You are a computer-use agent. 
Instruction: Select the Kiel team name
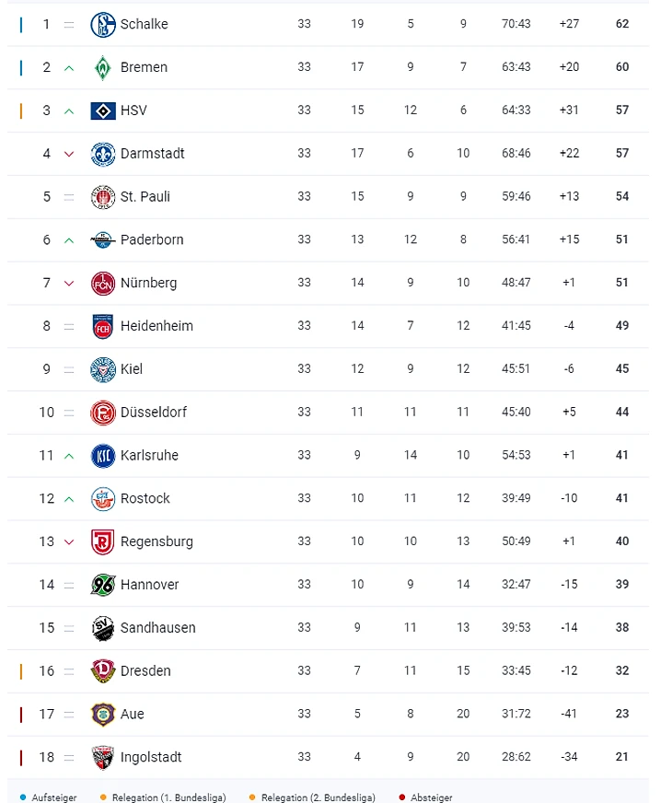(132, 369)
